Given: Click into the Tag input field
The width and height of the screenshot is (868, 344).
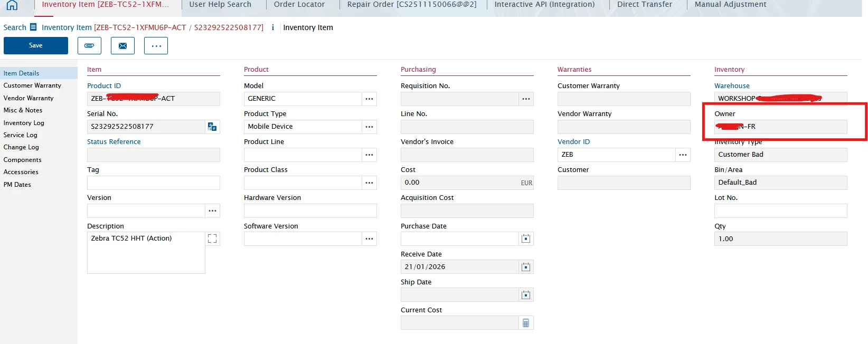Looking at the screenshot, I should tap(153, 183).
